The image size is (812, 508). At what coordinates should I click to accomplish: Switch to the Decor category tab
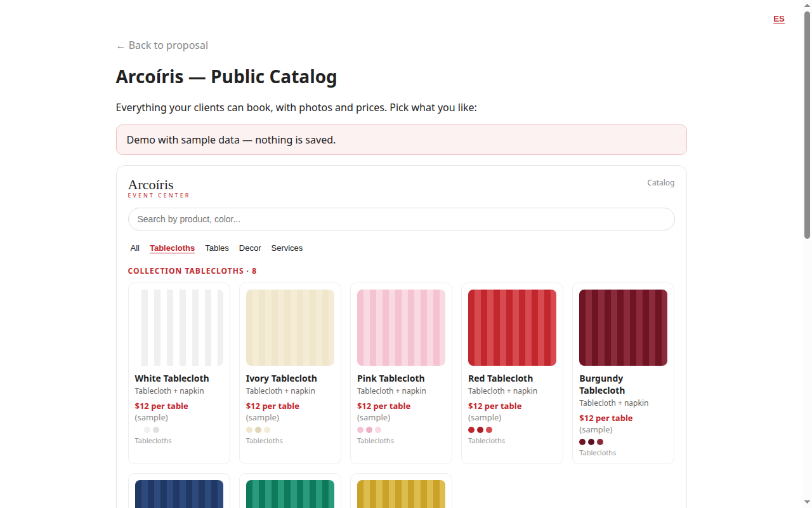coord(250,248)
